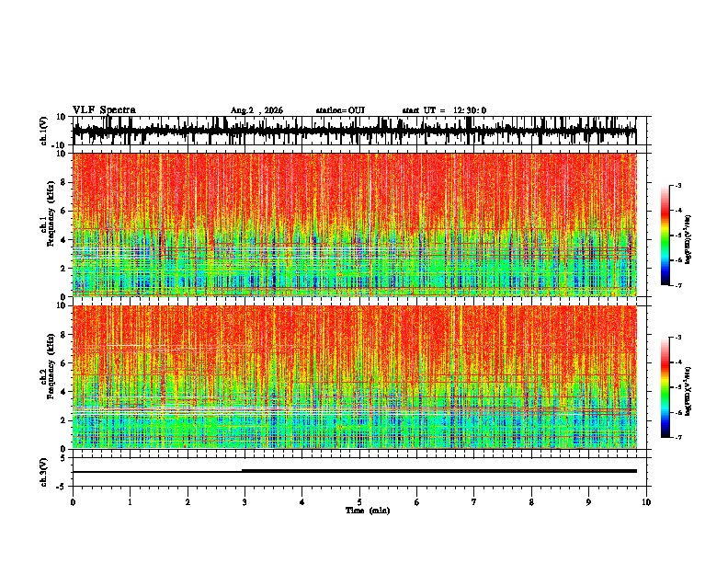Click time-axis tick label "1"

tap(130, 502)
